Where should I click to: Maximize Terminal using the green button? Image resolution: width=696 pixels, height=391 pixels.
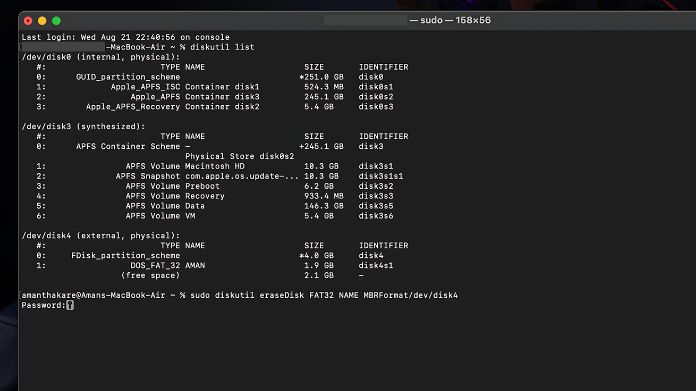click(56, 20)
